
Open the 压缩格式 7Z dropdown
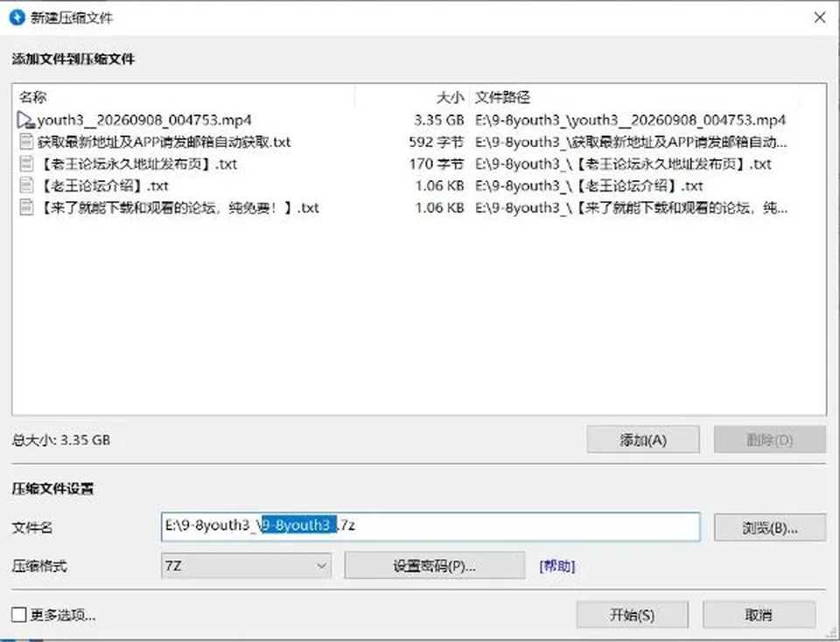(x=246, y=565)
